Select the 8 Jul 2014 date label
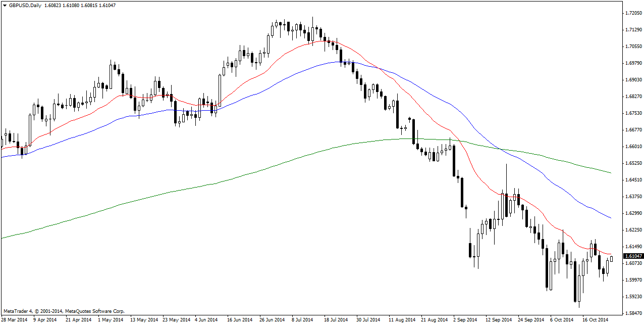 302,320
